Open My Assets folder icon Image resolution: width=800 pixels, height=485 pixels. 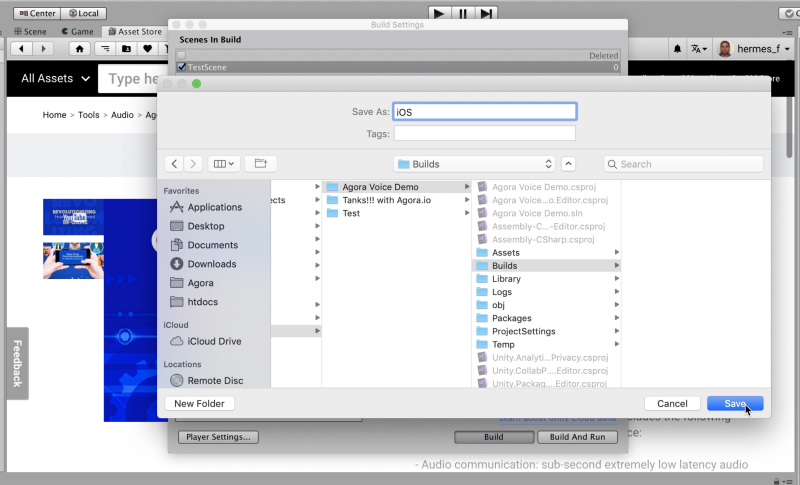[127, 49]
